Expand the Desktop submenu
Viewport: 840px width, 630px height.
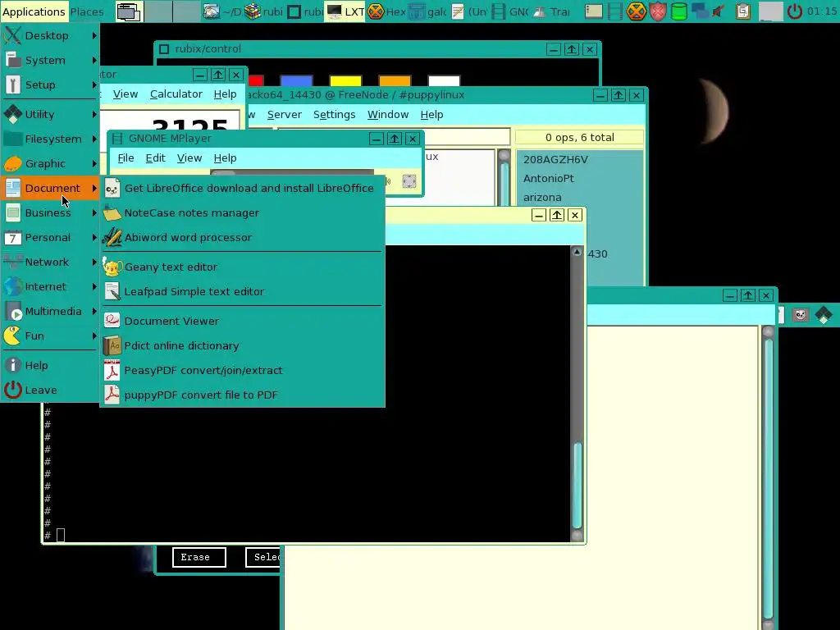click(50, 35)
